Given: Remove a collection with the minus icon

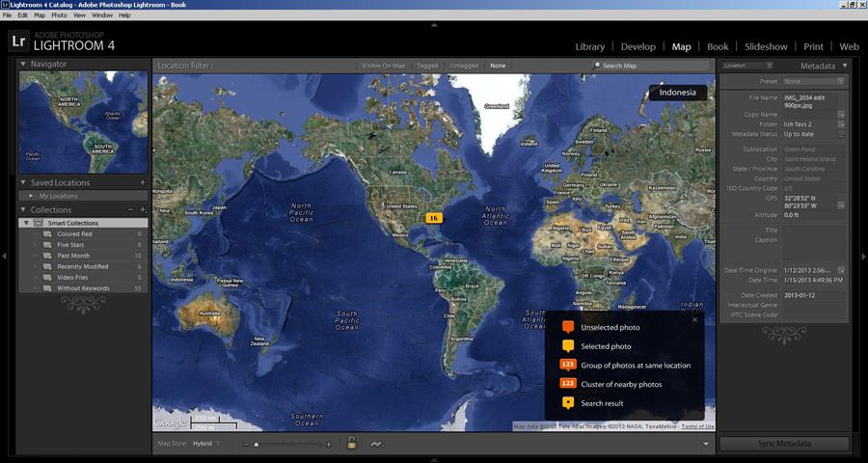Looking at the screenshot, I should 130,210.
